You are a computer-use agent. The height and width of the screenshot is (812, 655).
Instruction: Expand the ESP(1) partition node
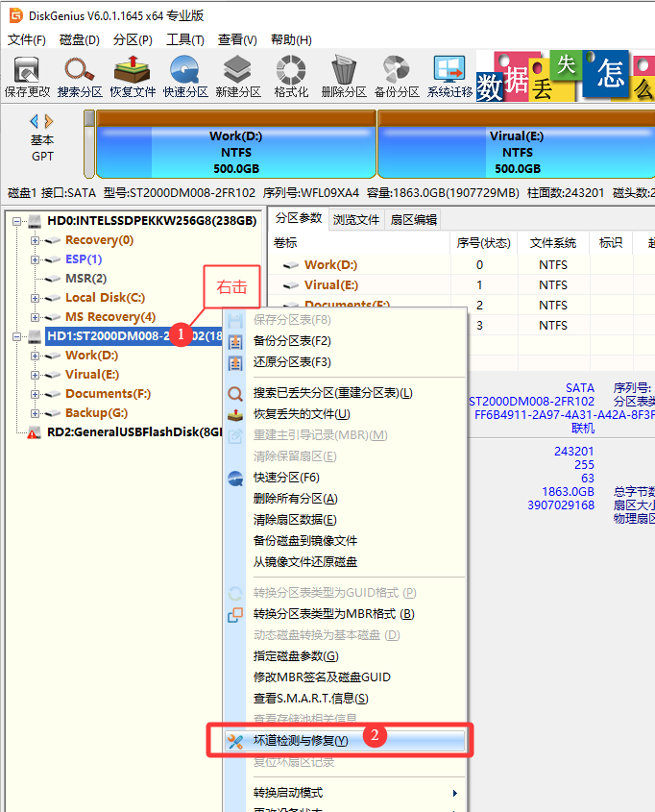click(35, 260)
